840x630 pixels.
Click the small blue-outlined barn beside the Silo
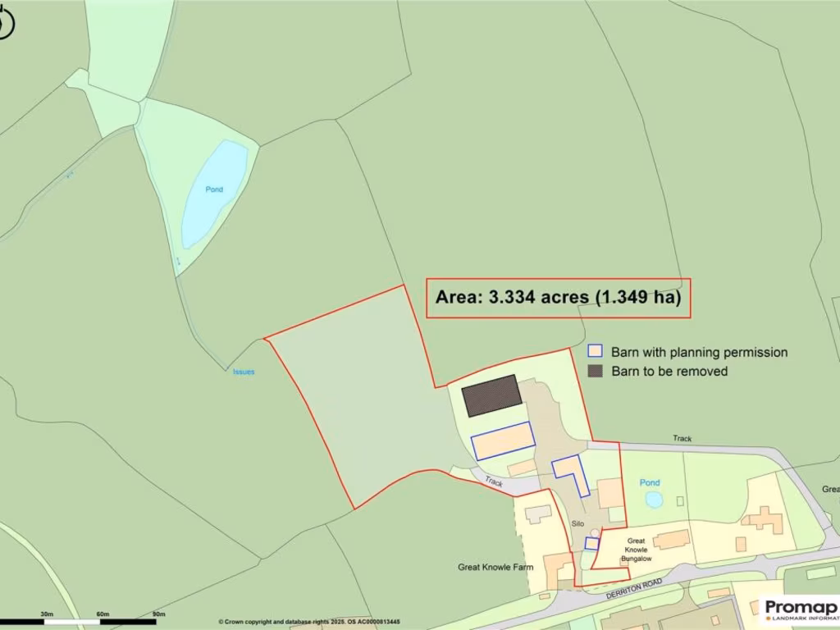pos(591,543)
